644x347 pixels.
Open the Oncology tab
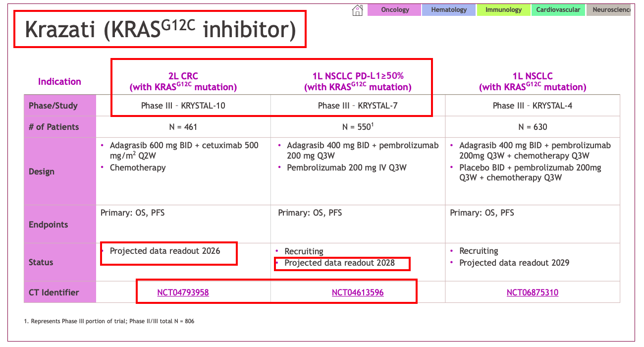coord(394,10)
